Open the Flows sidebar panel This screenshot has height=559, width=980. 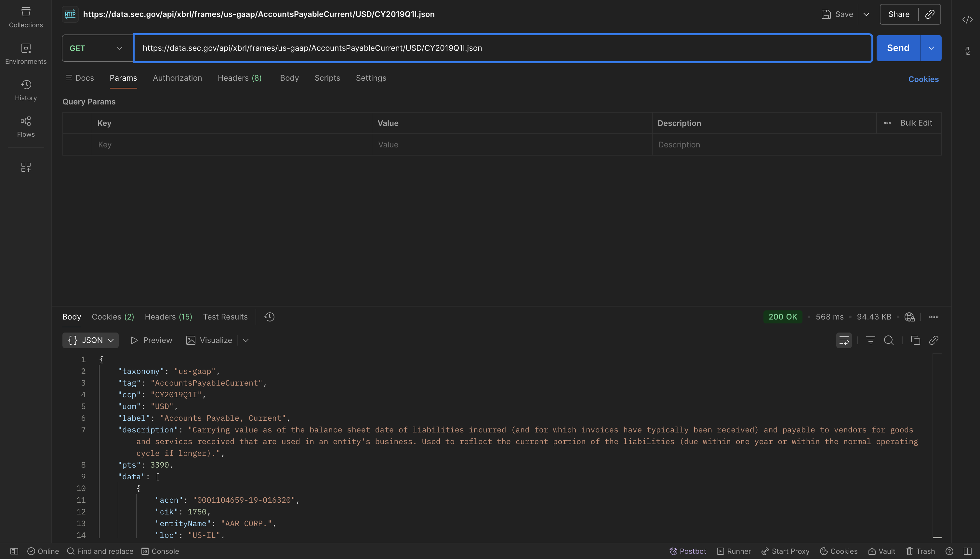point(26,127)
